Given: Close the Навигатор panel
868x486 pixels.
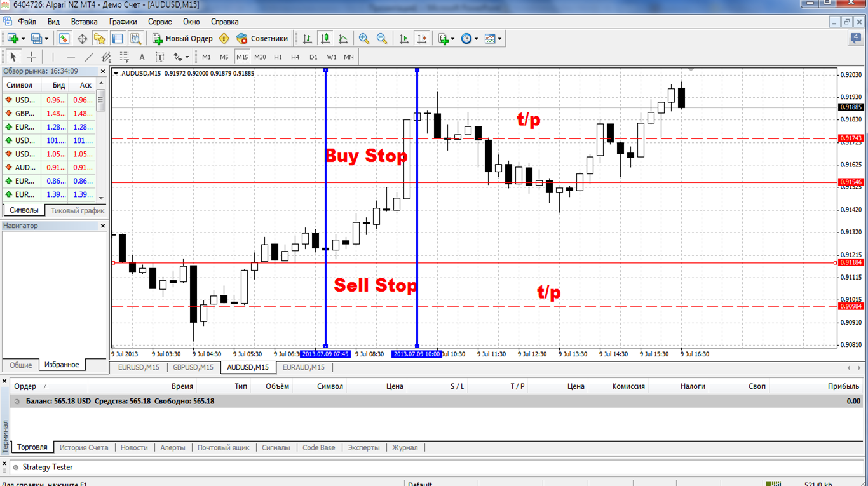Looking at the screenshot, I should [103, 226].
